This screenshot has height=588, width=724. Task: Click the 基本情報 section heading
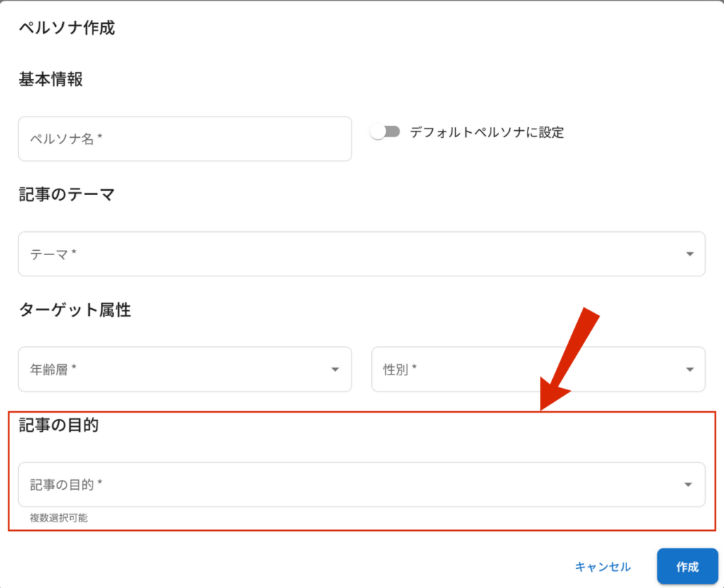point(51,79)
